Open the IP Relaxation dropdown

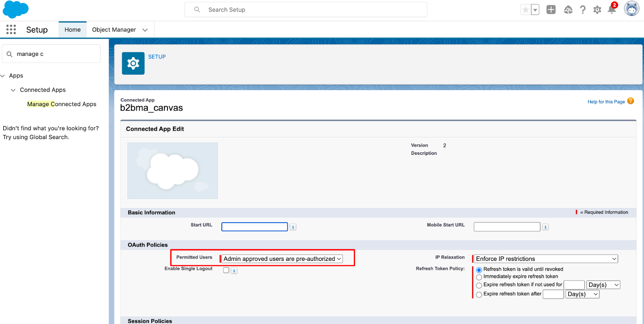pyautogui.click(x=546, y=259)
